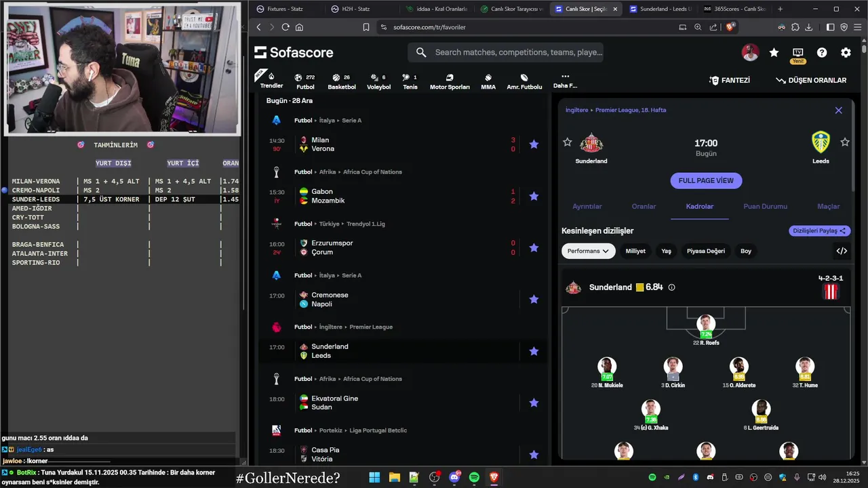The width and height of the screenshot is (868, 488).
Task: Reload the browser page
Action: click(x=285, y=27)
